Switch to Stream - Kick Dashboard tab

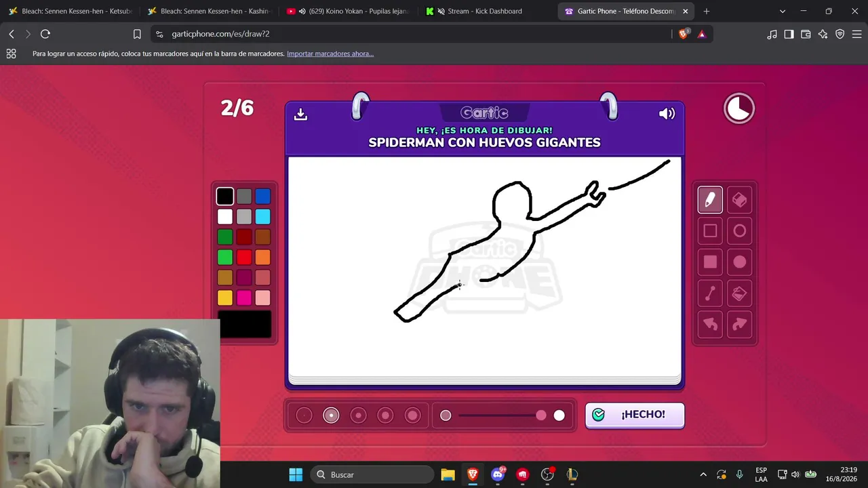click(x=486, y=12)
